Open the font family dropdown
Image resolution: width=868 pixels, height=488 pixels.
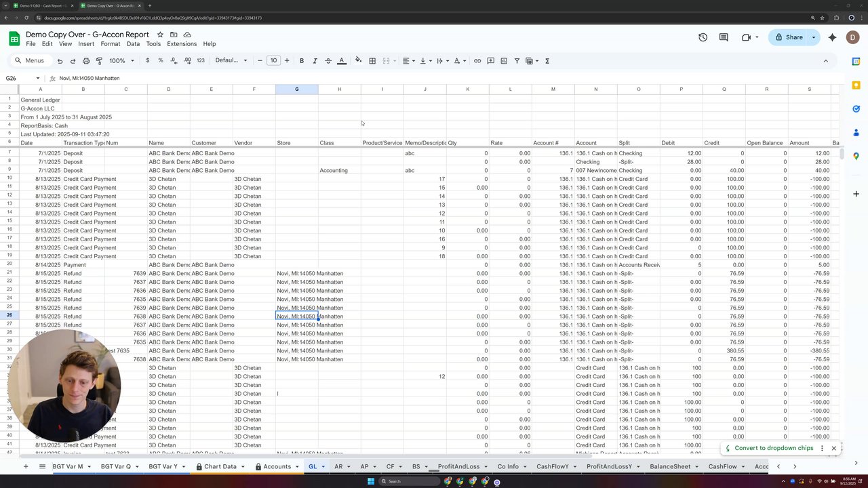coord(231,61)
